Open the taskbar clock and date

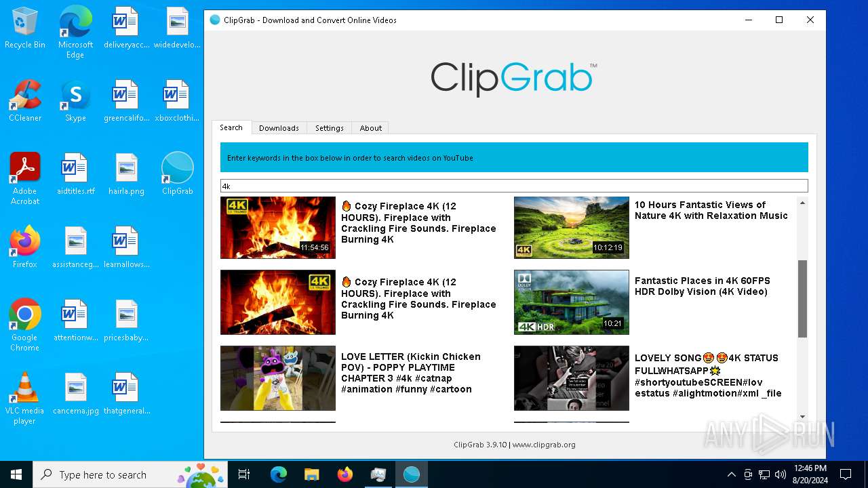810,474
